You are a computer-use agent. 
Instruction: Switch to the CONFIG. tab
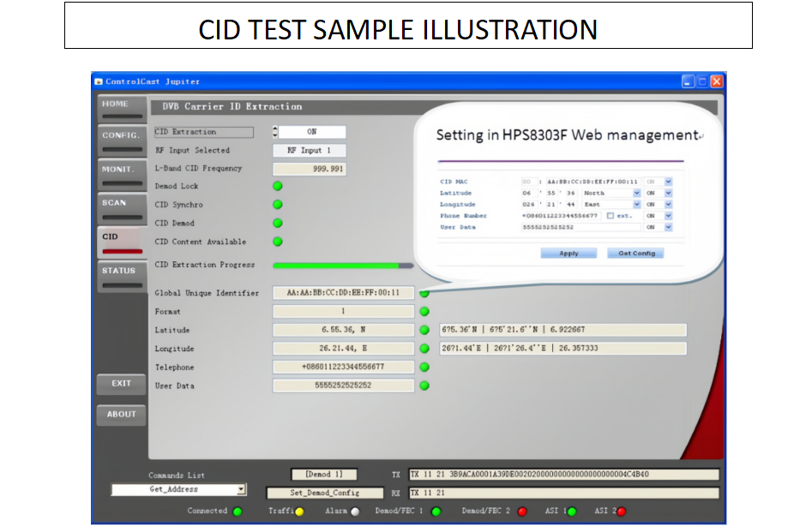tap(122, 140)
